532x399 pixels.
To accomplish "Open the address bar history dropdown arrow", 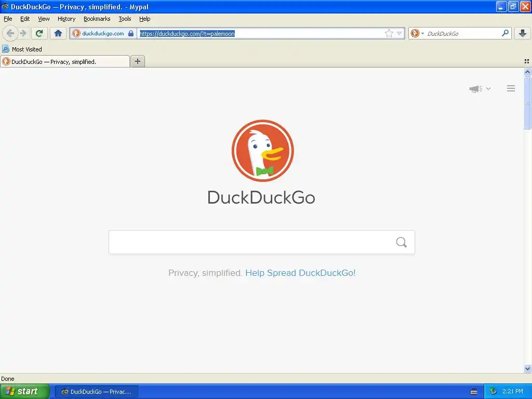I will coord(400,33).
